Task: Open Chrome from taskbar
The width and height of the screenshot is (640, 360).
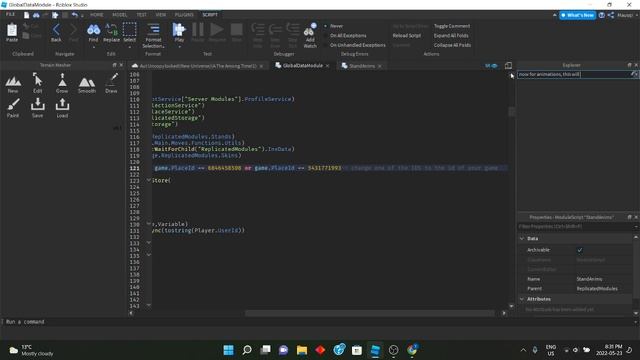Action: click(x=412, y=350)
